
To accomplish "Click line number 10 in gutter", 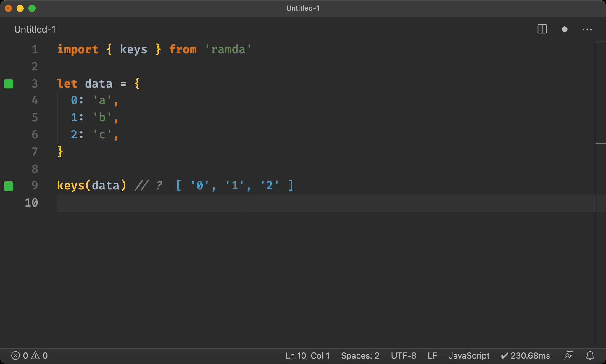I will tap(31, 203).
